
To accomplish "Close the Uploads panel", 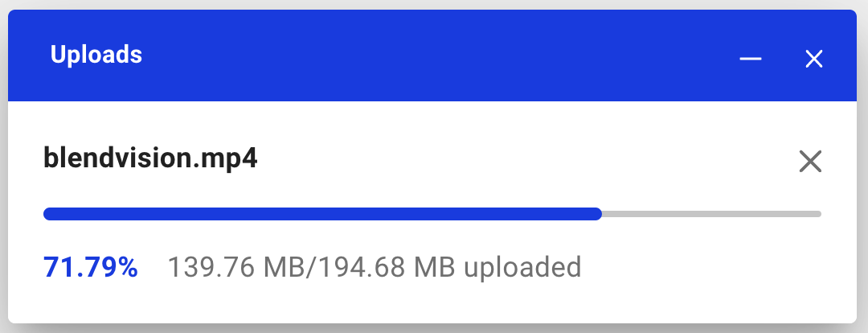I will 813,59.
